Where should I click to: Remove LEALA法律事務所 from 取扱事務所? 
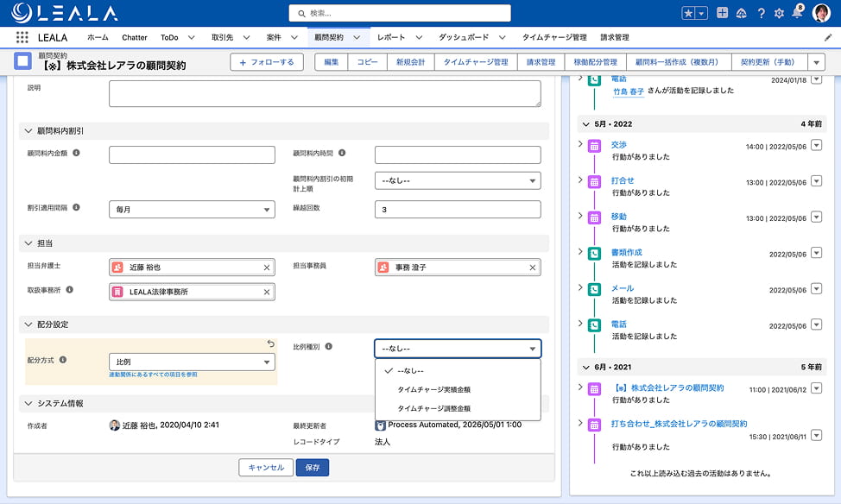267,292
